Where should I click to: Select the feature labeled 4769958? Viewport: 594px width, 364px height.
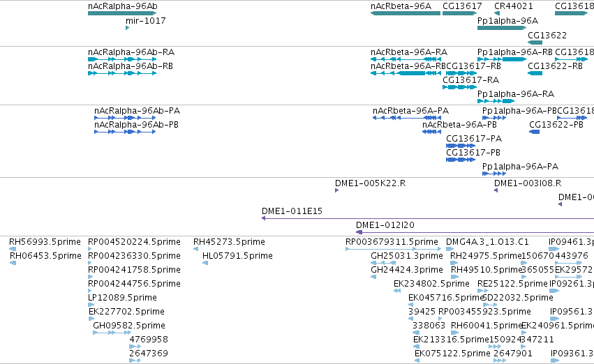point(149,340)
